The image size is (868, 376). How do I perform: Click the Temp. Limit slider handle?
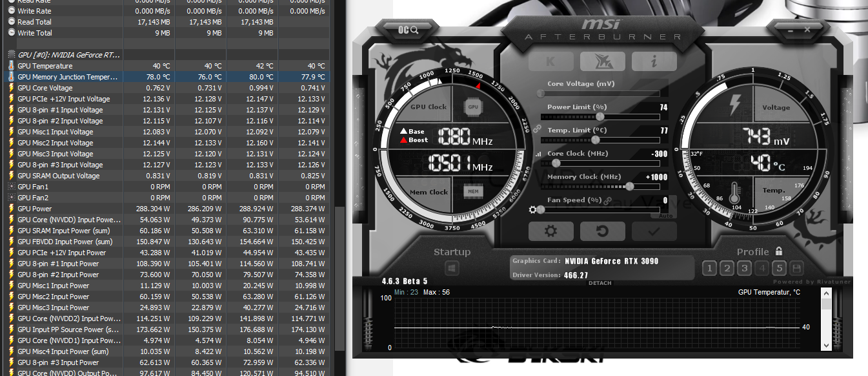pos(595,140)
